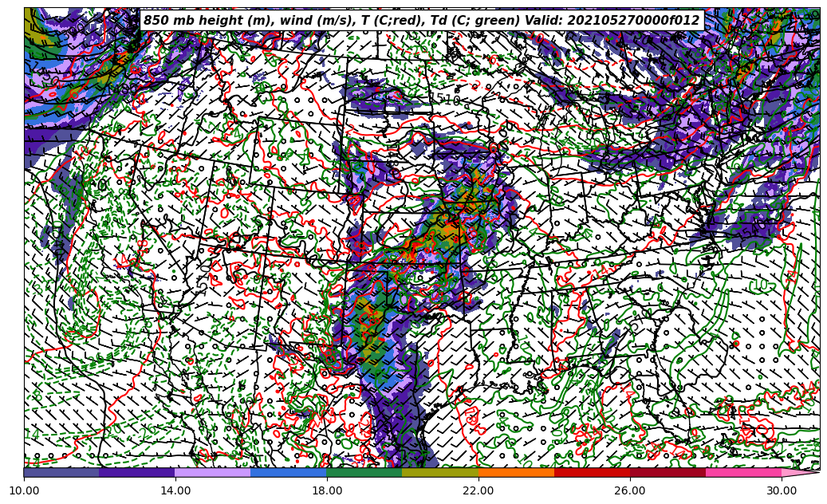Pick the light lavender 14–16 colorbar segment
The width and height of the screenshot is (827, 504).
pyautogui.click(x=213, y=472)
